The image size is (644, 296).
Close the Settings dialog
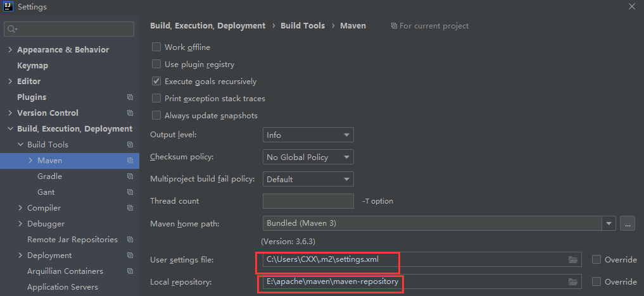632,6
